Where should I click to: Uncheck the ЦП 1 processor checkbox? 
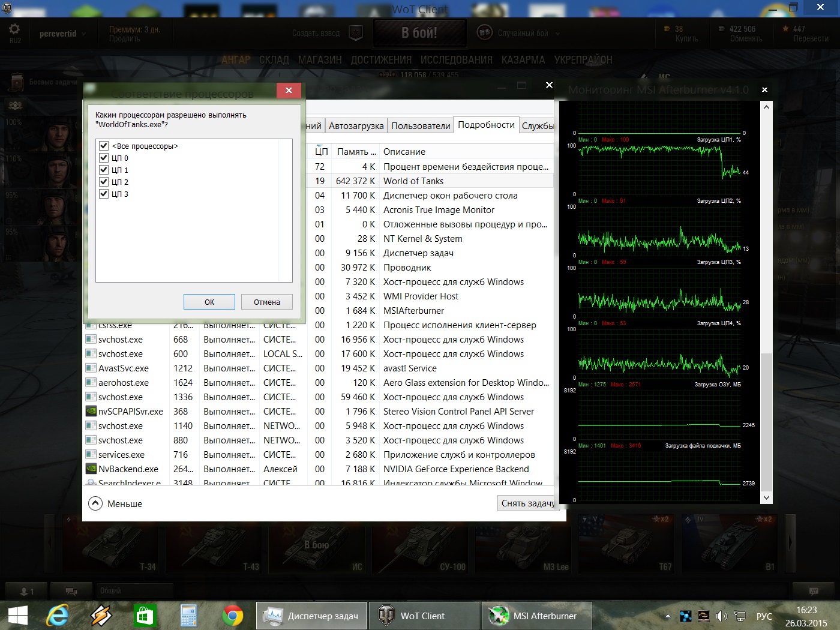point(104,170)
